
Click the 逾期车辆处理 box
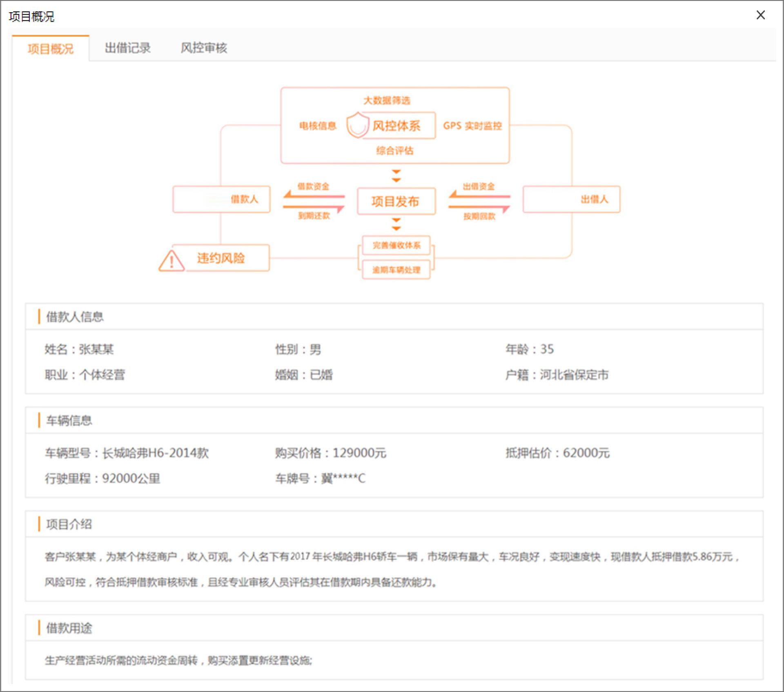pyautogui.click(x=396, y=270)
